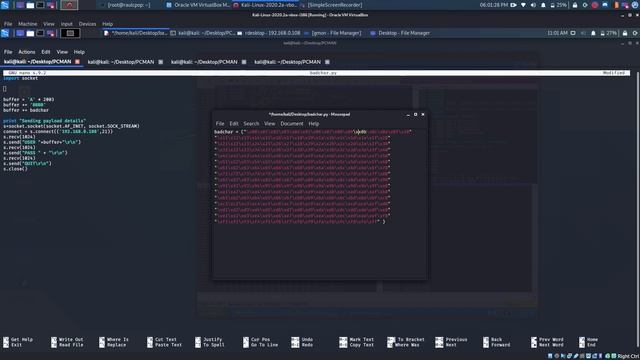The height and width of the screenshot is (360, 640).
Task: Click guest panel lock screen padlock
Action: (x=624, y=33)
